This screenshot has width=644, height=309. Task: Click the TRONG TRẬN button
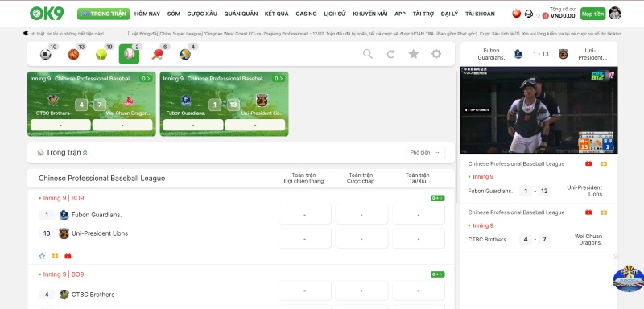[x=104, y=14]
